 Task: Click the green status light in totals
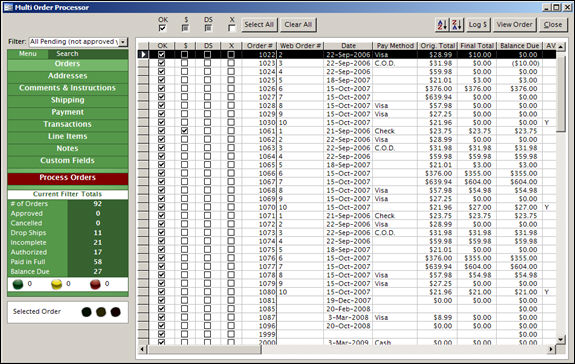coord(18,284)
